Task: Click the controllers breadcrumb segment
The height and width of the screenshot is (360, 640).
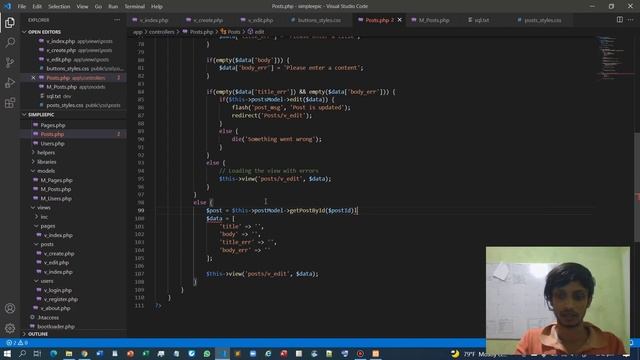Action: 162,32
